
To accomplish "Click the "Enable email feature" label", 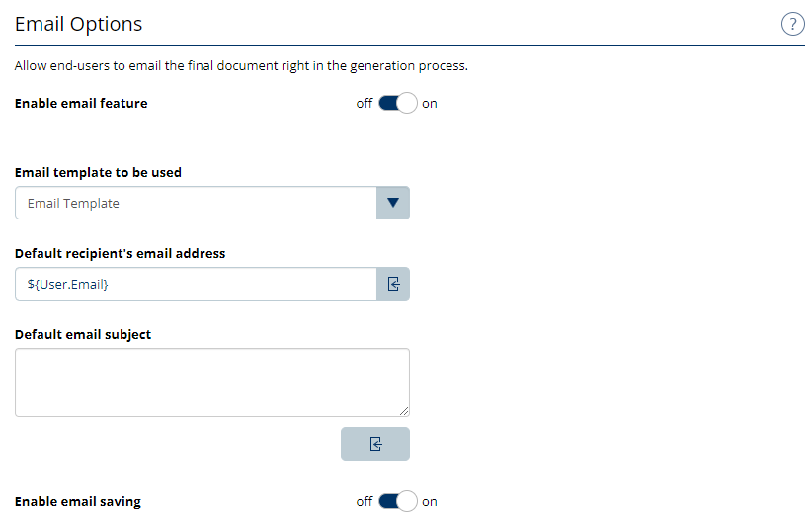I will (81, 103).
